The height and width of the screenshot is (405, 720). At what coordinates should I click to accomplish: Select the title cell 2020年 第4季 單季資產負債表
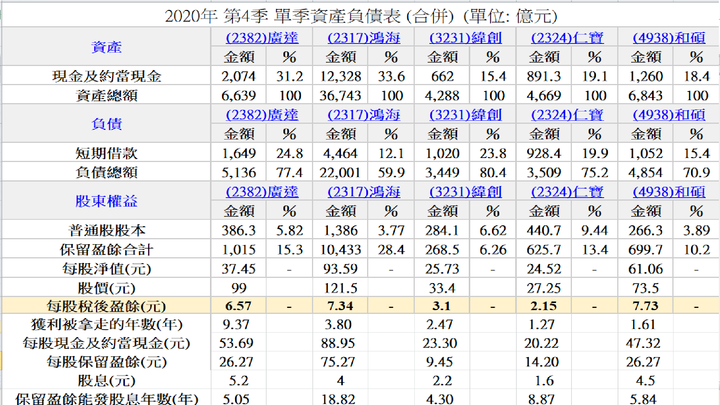tap(360, 17)
